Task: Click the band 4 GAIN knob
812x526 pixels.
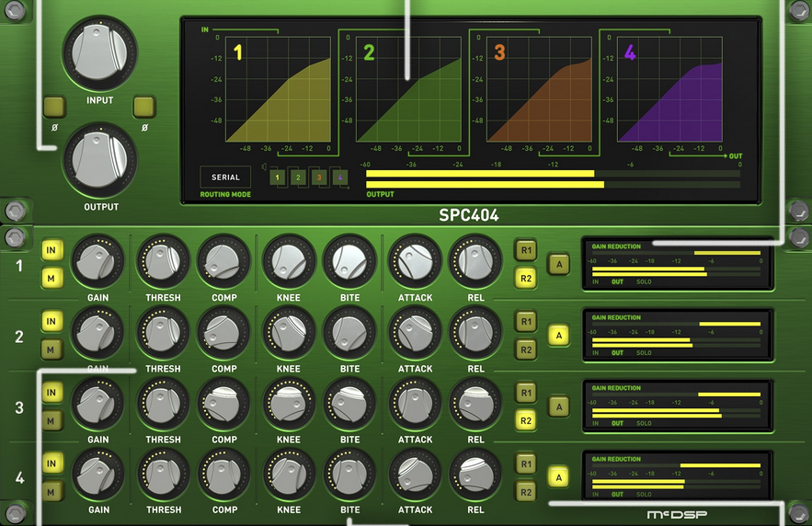Action: 97,475
